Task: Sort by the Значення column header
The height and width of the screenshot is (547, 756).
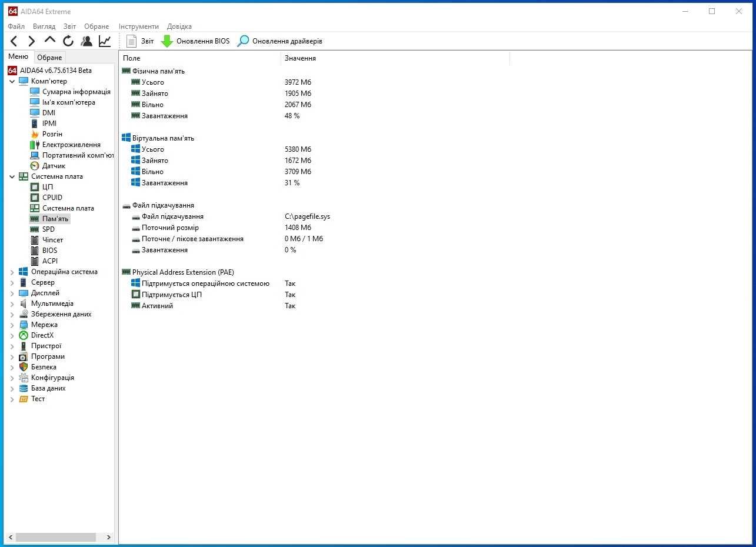Action: 395,58
